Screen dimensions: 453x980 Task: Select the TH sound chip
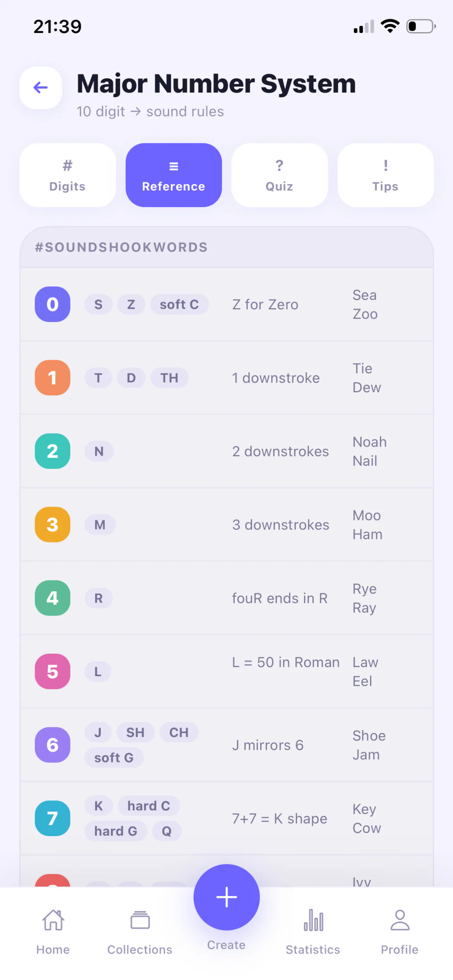tap(169, 378)
